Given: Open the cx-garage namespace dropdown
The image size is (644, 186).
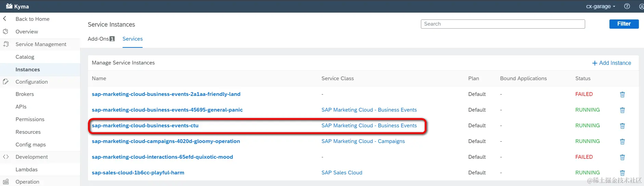Looking at the screenshot, I should pyautogui.click(x=601, y=6).
